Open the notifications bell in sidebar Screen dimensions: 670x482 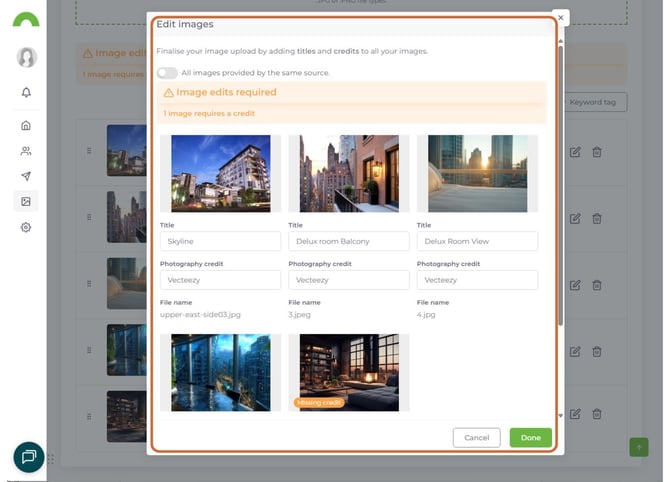(26, 92)
